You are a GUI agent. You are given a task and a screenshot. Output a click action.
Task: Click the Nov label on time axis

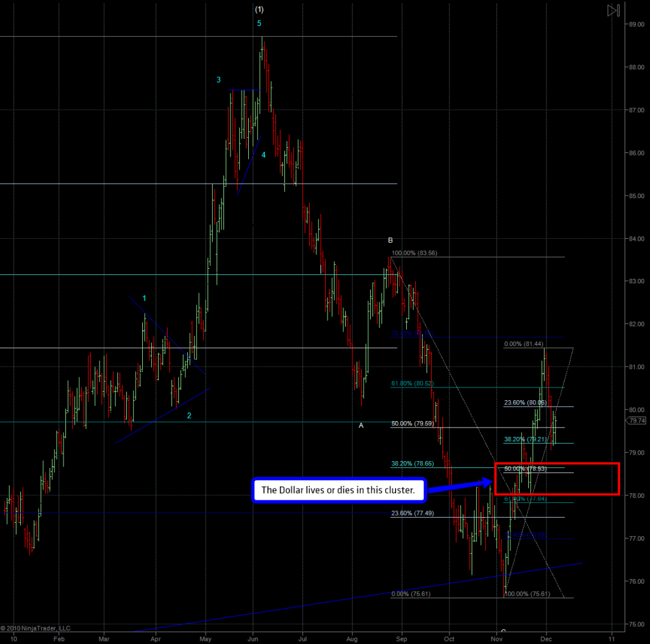click(498, 628)
